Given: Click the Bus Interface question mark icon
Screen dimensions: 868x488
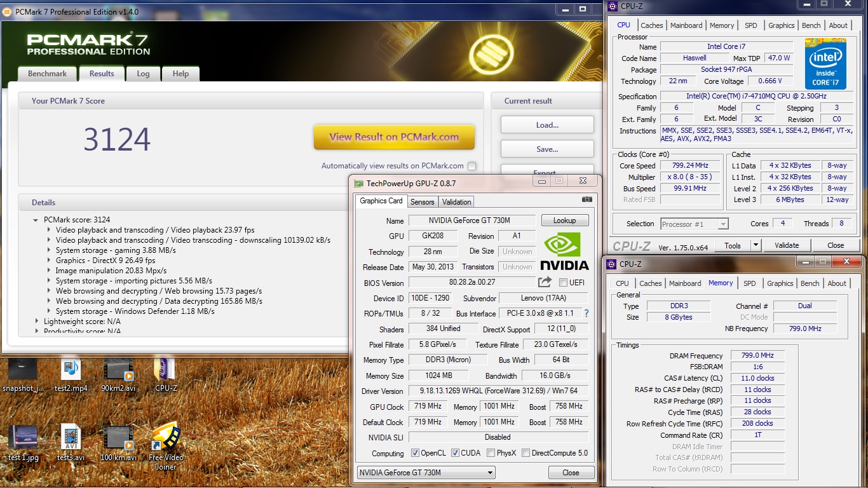Looking at the screenshot, I should click(x=586, y=313).
